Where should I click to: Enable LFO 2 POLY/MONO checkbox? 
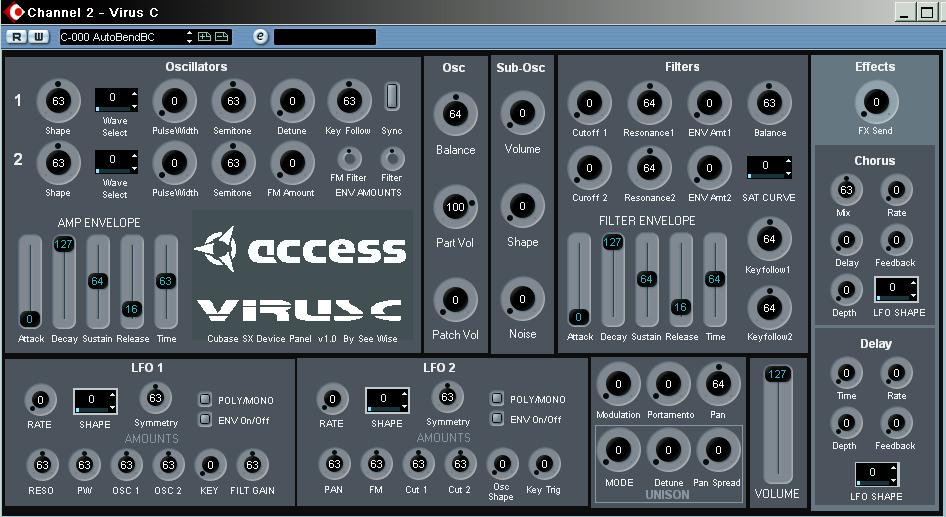497,398
